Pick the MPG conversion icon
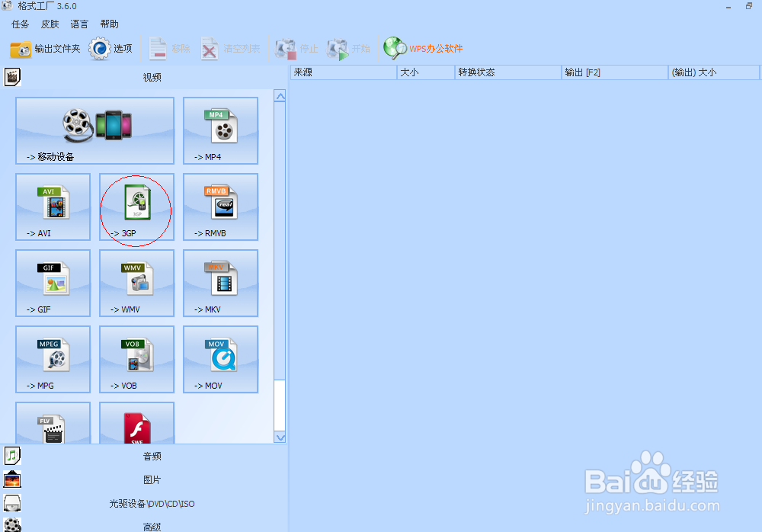Screen dimensions: 762x532 click(x=53, y=360)
